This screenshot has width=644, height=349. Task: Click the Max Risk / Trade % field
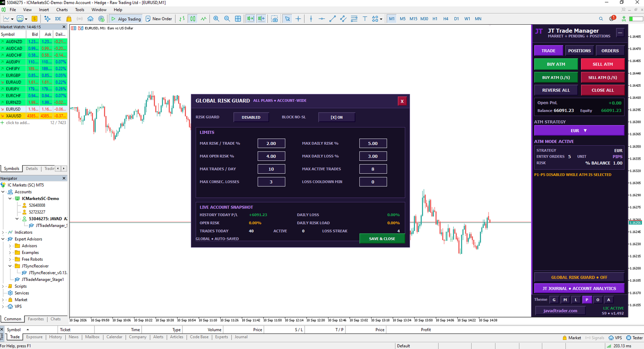pos(271,143)
